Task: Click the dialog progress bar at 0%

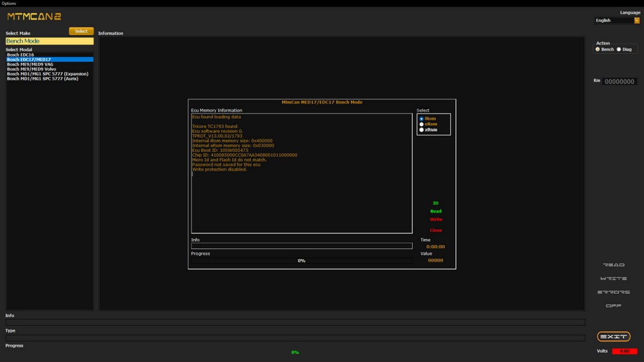Action: (301, 261)
